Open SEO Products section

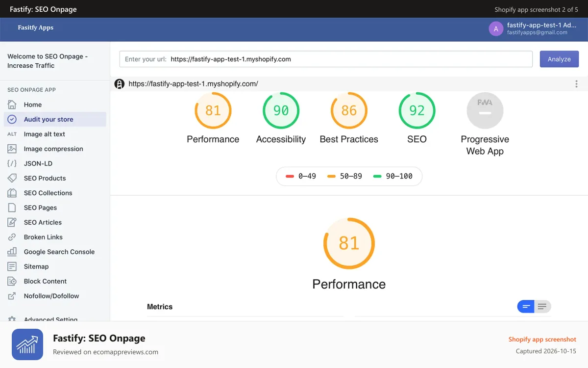coord(55,178)
